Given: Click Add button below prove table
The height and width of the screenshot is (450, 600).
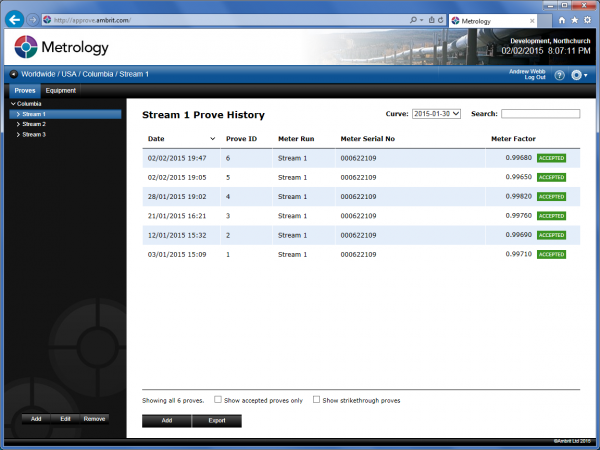Looking at the screenshot, I should [x=167, y=421].
